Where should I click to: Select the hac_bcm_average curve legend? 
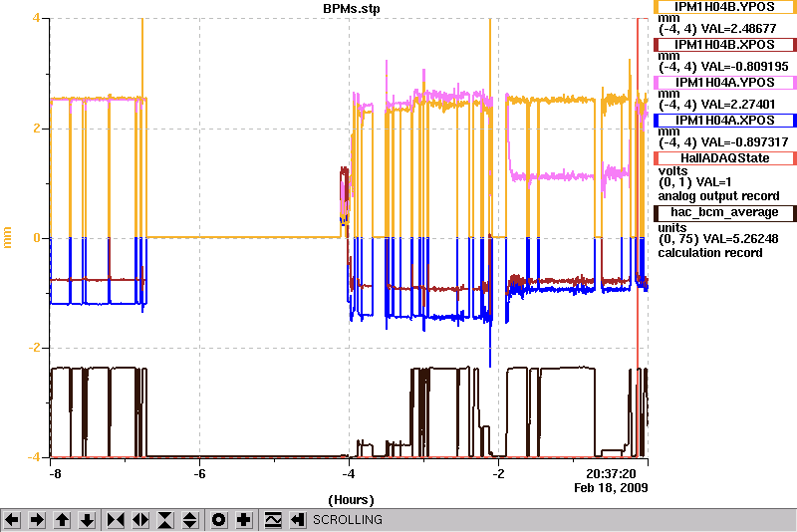(x=725, y=212)
